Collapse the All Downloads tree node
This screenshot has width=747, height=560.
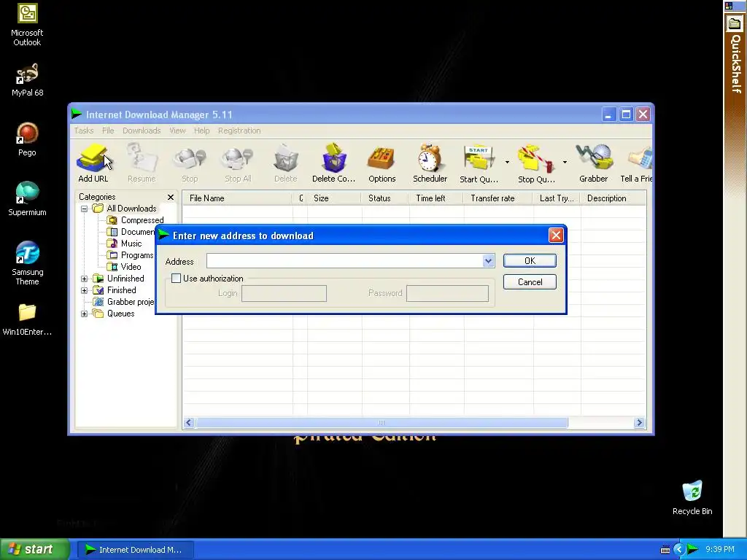(85, 209)
